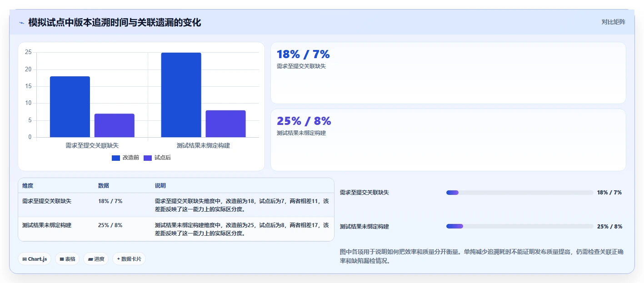Click the icon inside the 表格 tag

coord(62,259)
